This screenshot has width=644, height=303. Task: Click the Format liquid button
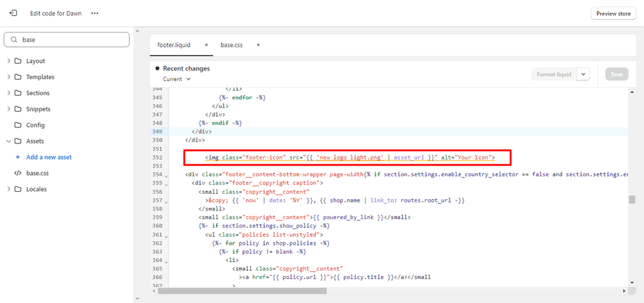[x=554, y=74]
